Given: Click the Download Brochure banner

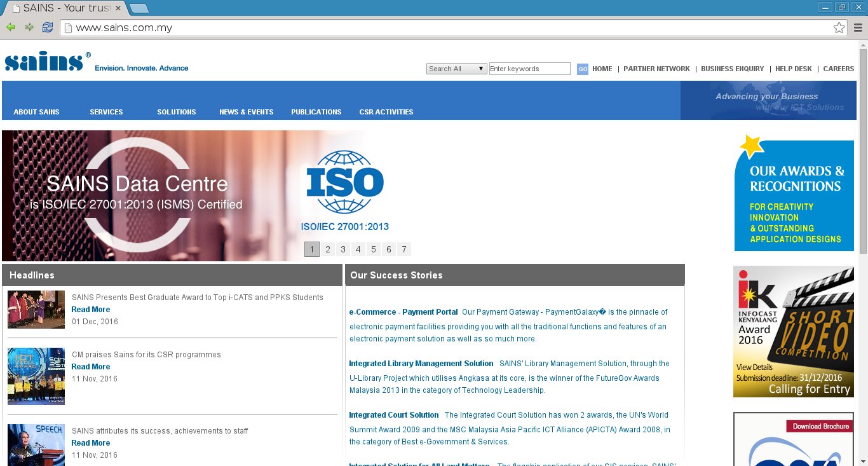Looking at the screenshot, I should (x=794, y=439).
